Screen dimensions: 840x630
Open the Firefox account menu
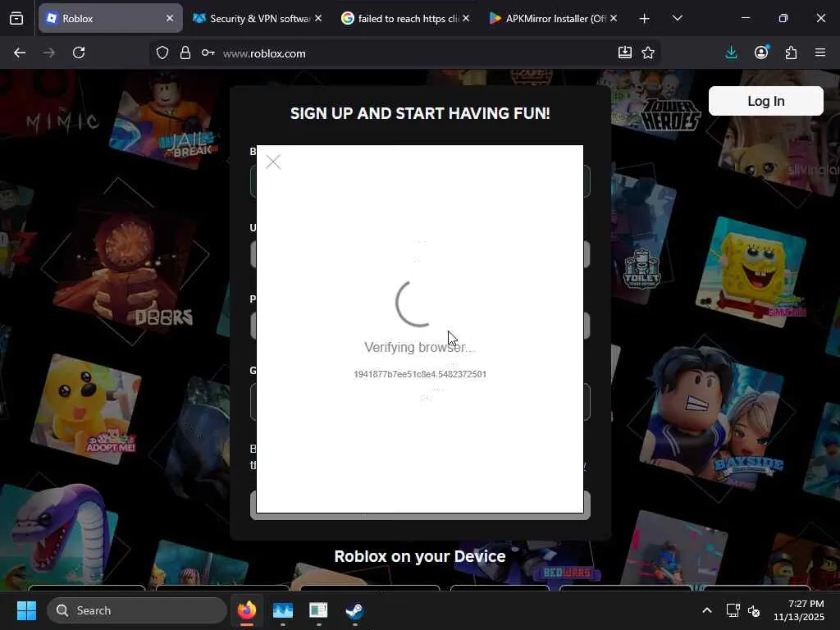pos(761,52)
